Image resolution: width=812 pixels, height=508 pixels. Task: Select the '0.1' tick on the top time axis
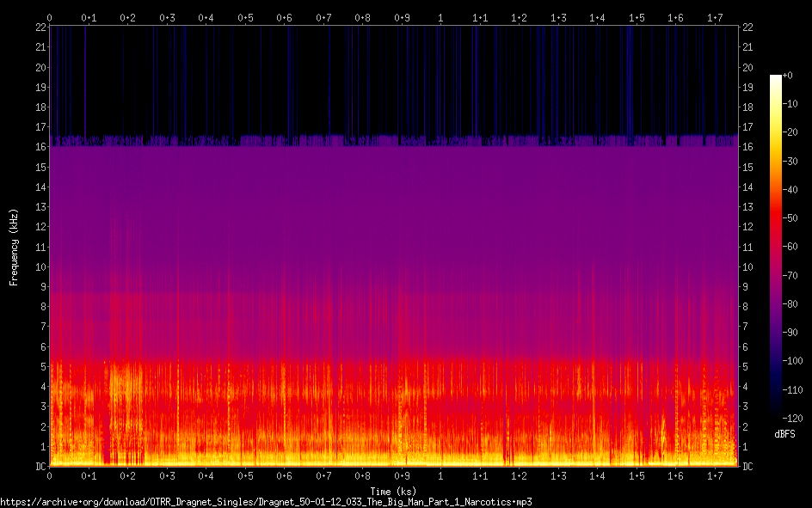click(x=89, y=17)
